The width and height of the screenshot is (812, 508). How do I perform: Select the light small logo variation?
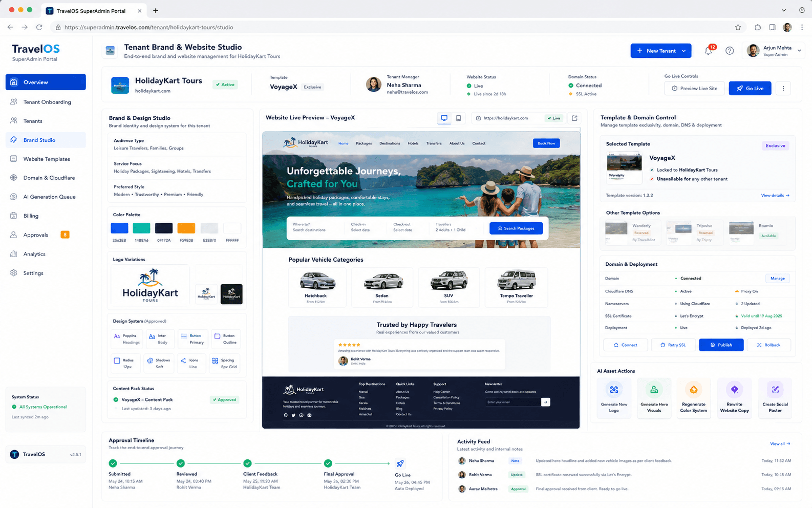pyautogui.click(x=206, y=294)
